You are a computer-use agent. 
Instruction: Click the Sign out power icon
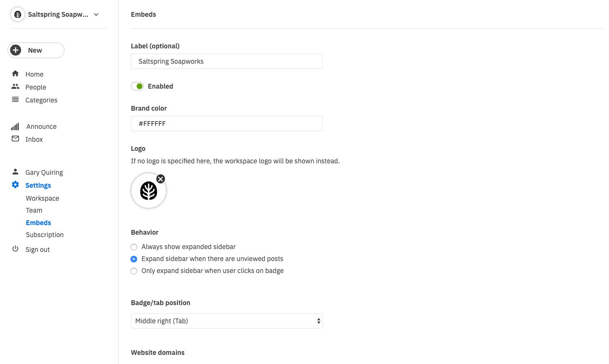point(15,249)
